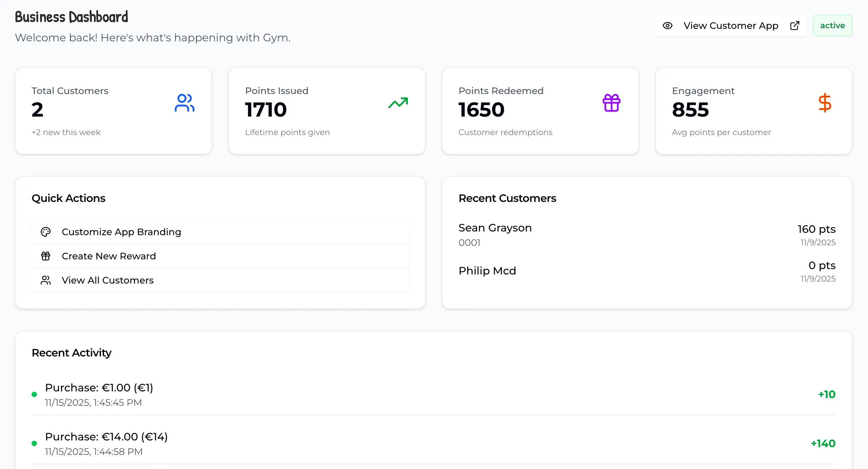Screen dimensions: 868x469
Task: Click timestamp 11/15/2025, 1:44:58 PM
Action: pyautogui.click(x=94, y=452)
